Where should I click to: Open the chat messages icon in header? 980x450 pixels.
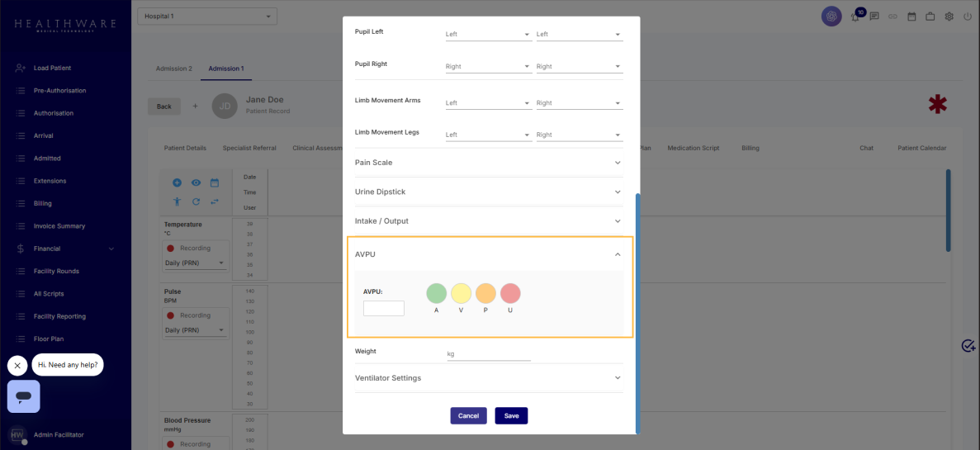point(873,17)
